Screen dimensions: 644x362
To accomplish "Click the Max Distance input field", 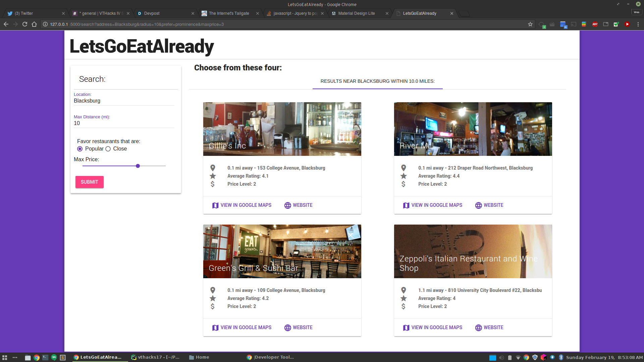I will point(124,123).
